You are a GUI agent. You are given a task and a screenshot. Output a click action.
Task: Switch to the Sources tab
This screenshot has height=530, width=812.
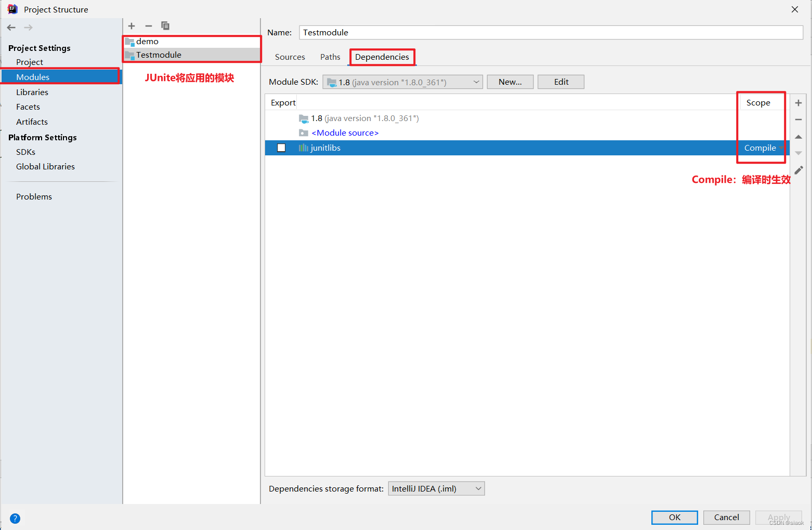click(x=290, y=57)
